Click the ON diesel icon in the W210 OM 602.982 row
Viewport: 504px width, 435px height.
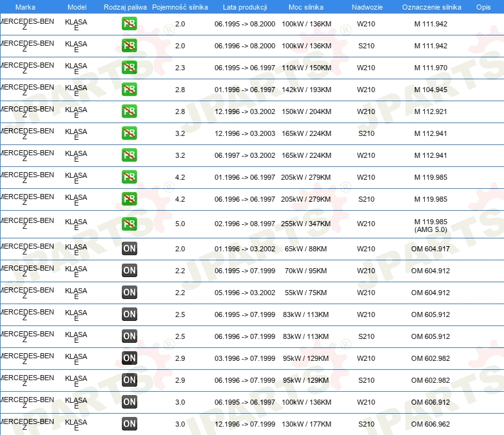coord(129,358)
